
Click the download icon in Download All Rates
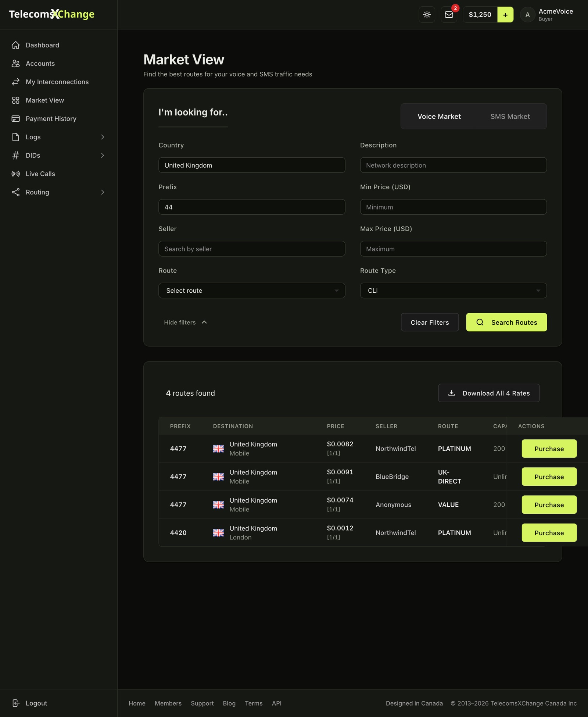(452, 393)
